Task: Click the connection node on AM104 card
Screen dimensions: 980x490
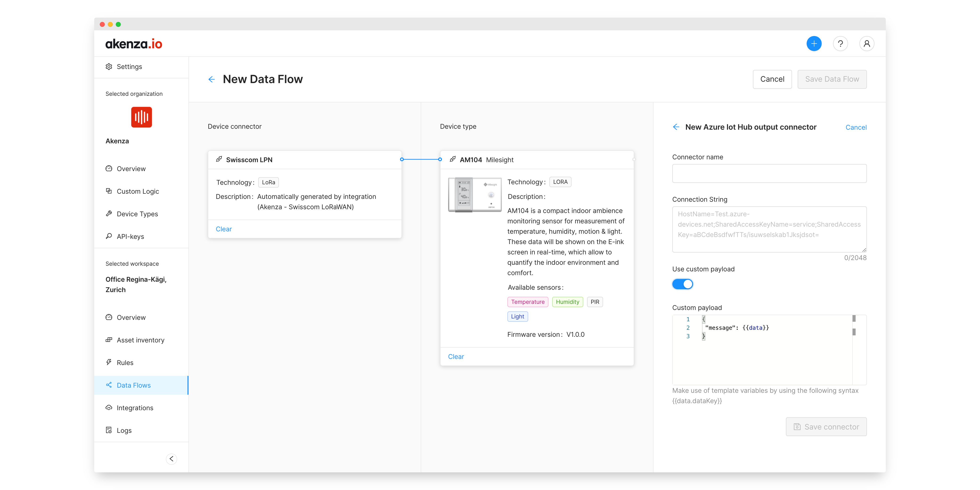Action: [x=440, y=159]
